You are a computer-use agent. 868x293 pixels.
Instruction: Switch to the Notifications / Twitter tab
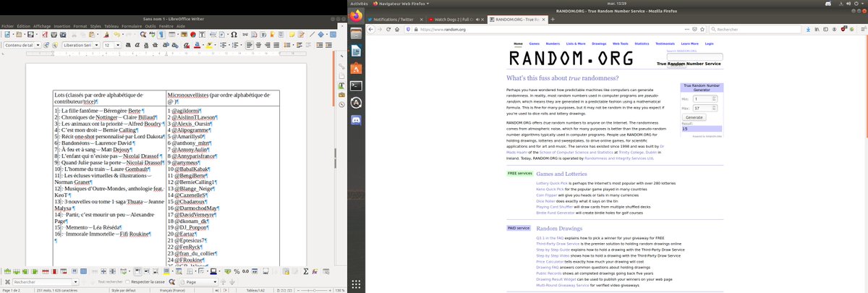point(396,18)
